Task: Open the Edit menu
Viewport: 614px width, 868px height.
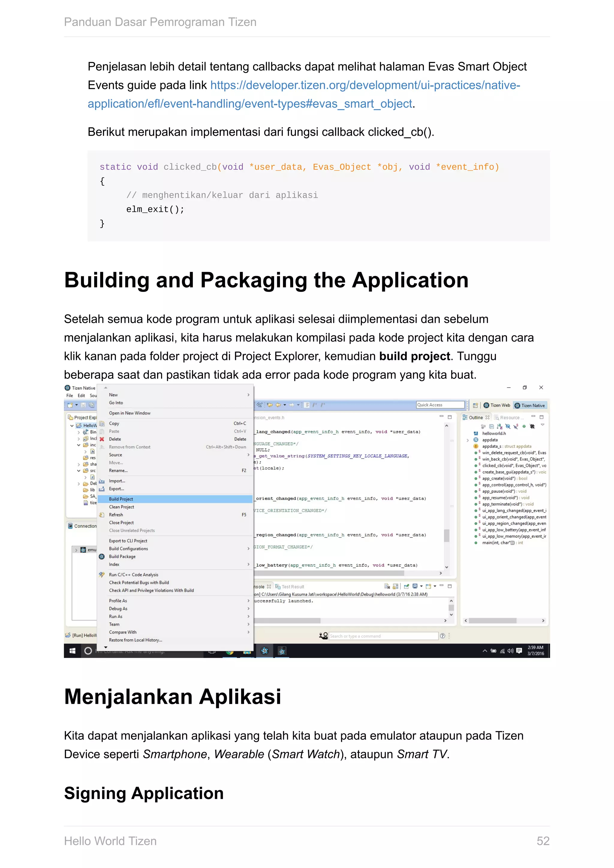Action: point(81,395)
